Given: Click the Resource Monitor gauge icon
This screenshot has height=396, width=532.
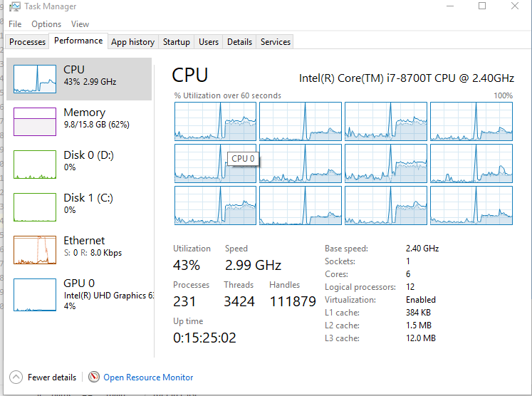Looking at the screenshot, I should coord(94,377).
